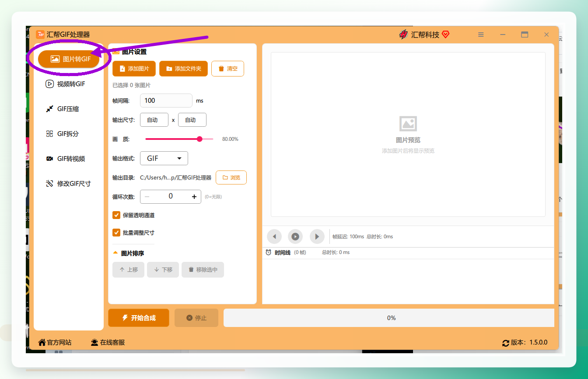This screenshot has height=379, width=588.
Task: Click the 循环次数 number field
Action: [x=171, y=197]
